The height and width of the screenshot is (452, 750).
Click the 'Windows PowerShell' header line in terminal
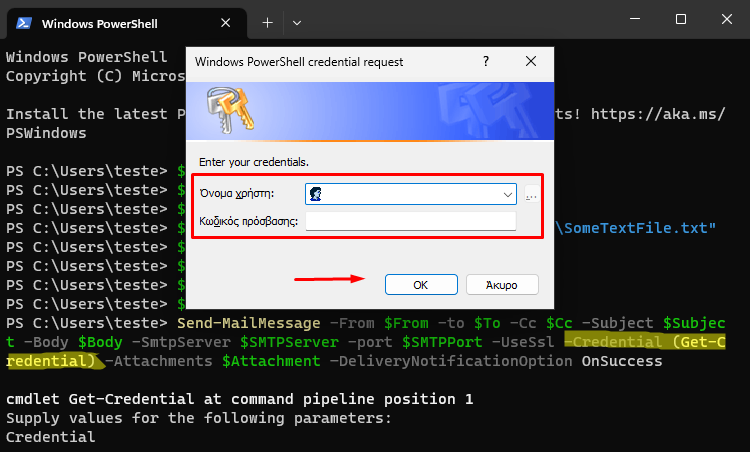[87, 57]
